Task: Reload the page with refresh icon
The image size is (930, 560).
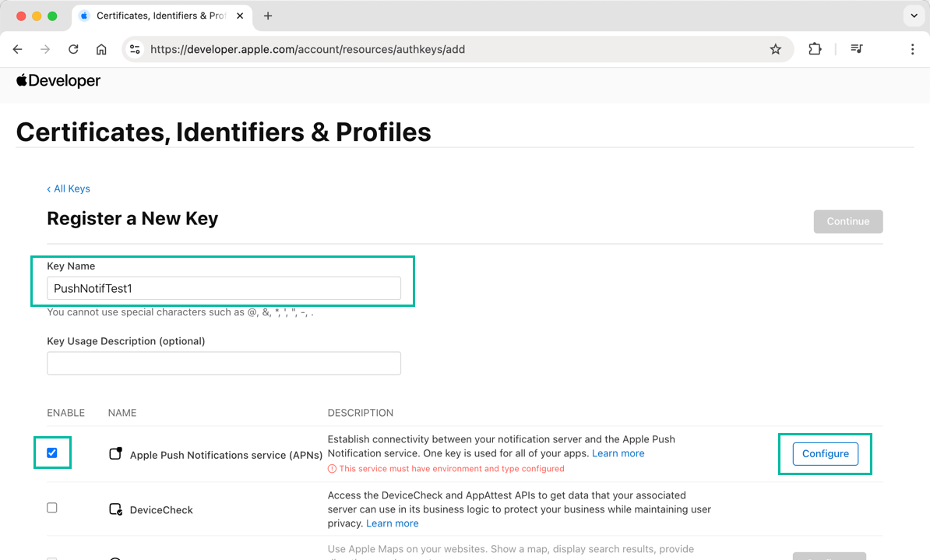Action: pyautogui.click(x=73, y=49)
